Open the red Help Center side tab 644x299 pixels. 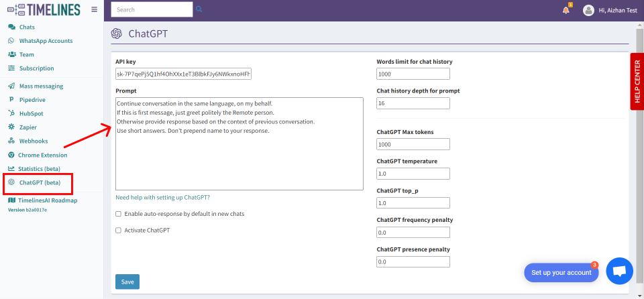637,81
